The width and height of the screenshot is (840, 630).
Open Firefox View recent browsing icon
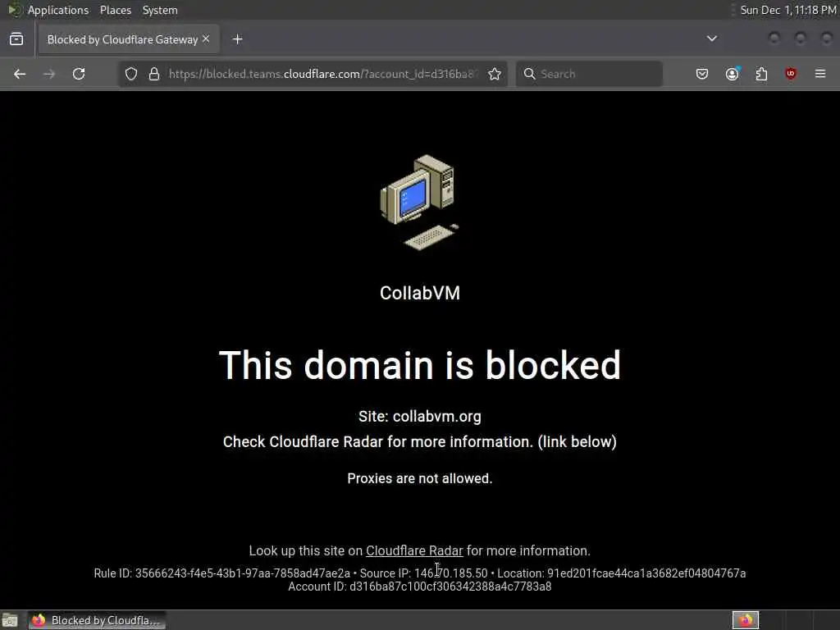coord(16,39)
